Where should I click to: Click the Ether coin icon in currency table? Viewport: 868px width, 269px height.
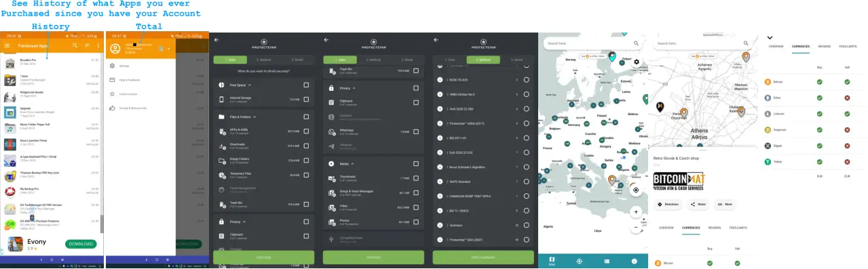[x=768, y=98]
